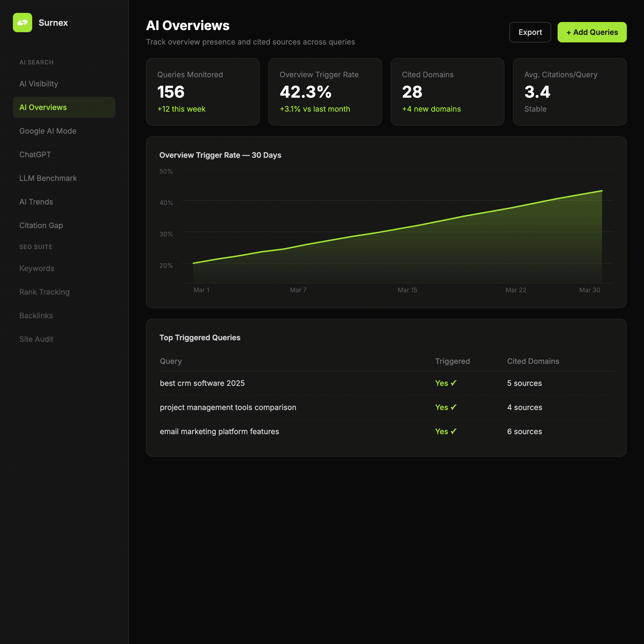This screenshot has width=644, height=644.
Task: Open the ChatGPT section
Action: (35, 155)
